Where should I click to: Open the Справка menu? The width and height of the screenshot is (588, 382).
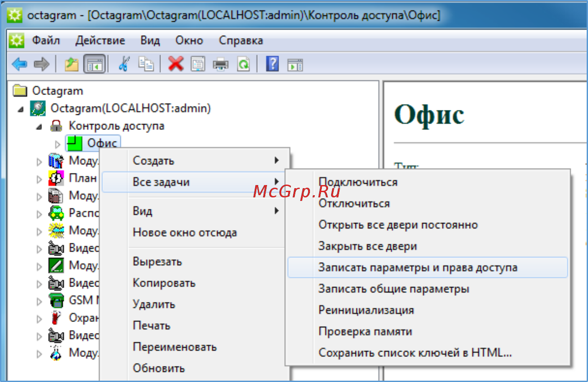241,41
